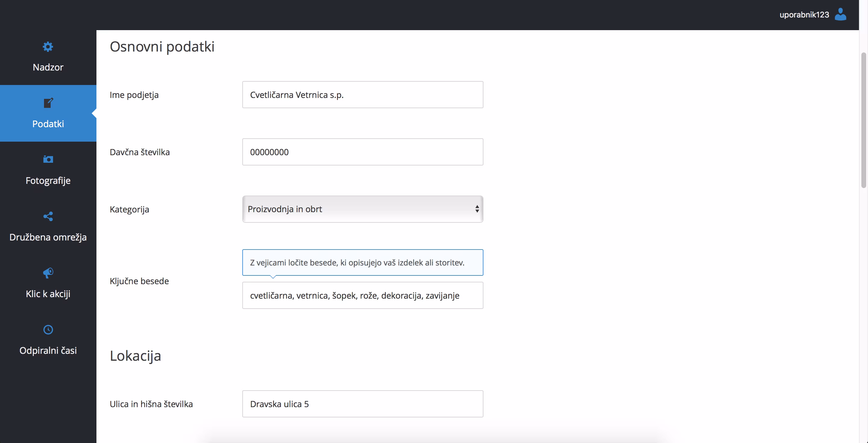Open the Klic k akciji section
The height and width of the screenshot is (443, 868).
point(48,294)
